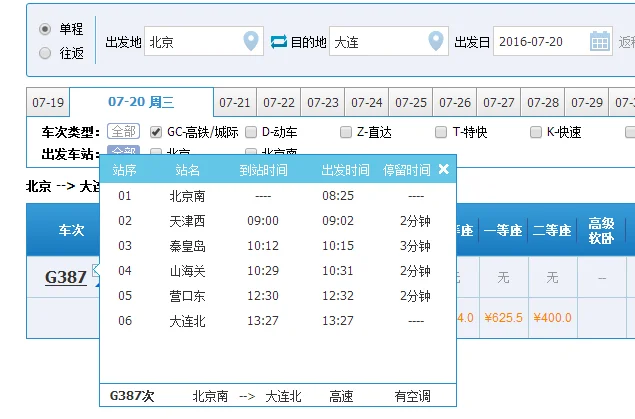The height and width of the screenshot is (419, 635).
Task: Select the 往返 round-trip radio button
Action: click(45, 53)
